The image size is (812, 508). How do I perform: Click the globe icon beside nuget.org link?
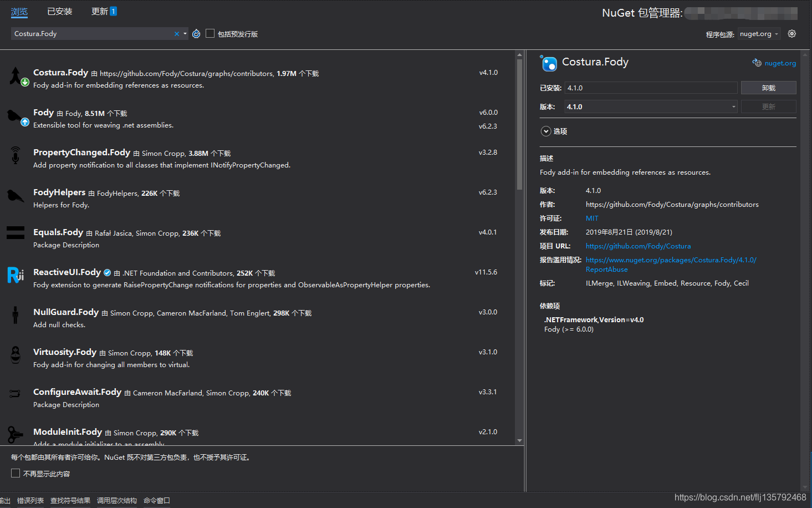(757, 63)
